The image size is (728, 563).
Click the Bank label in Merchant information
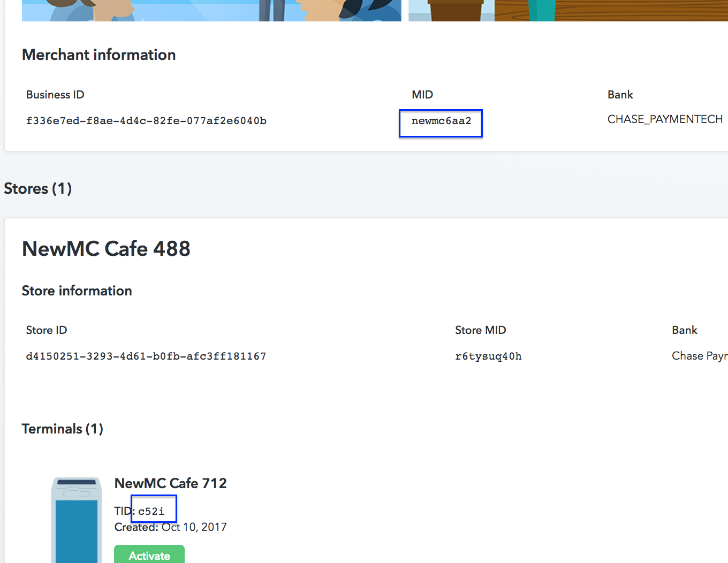click(620, 95)
